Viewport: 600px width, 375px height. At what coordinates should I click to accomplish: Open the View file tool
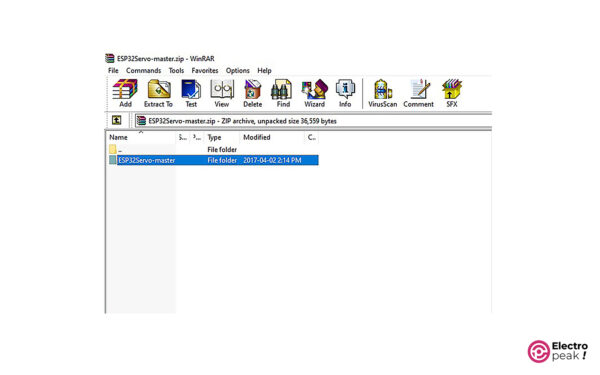coord(222,93)
